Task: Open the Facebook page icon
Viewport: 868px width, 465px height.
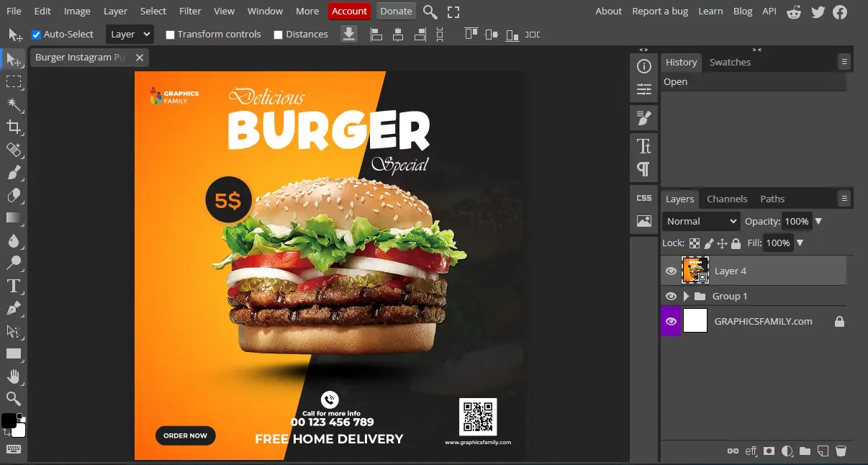Action: [x=840, y=12]
